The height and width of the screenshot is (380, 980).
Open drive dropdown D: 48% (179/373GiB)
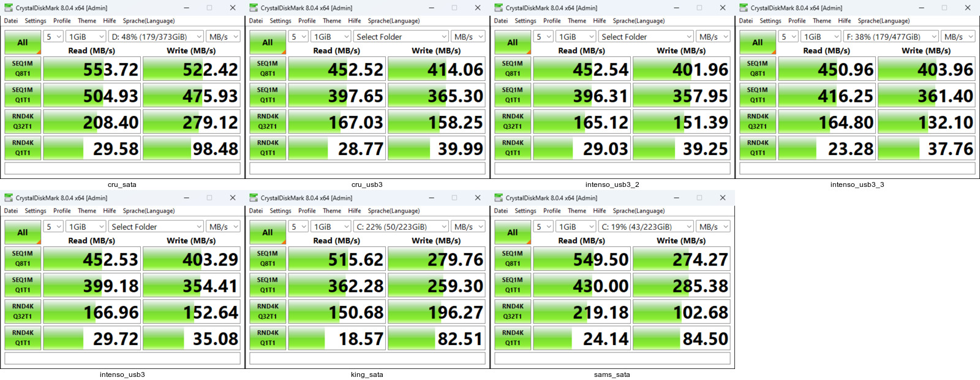pyautogui.click(x=156, y=37)
